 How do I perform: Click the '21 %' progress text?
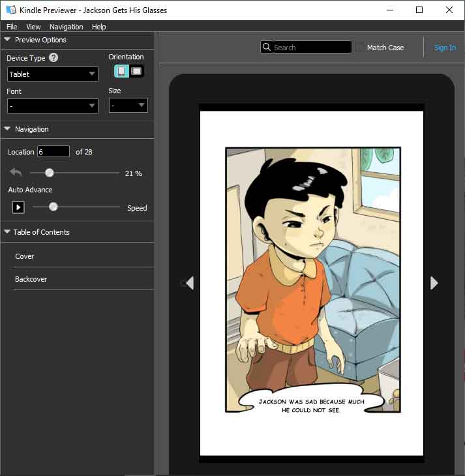tap(133, 173)
